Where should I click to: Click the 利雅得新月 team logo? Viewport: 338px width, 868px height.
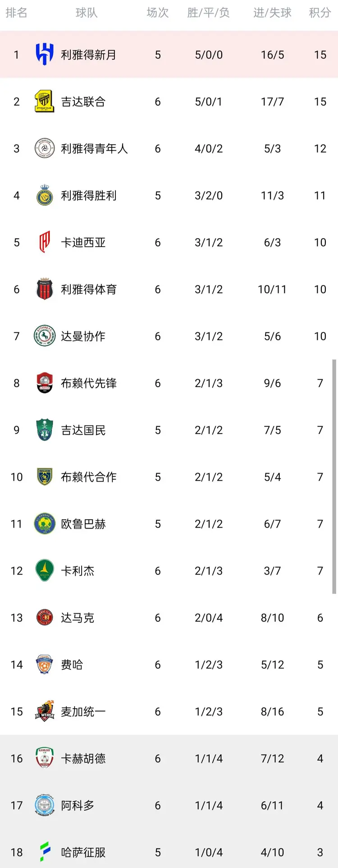click(x=45, y=54)
